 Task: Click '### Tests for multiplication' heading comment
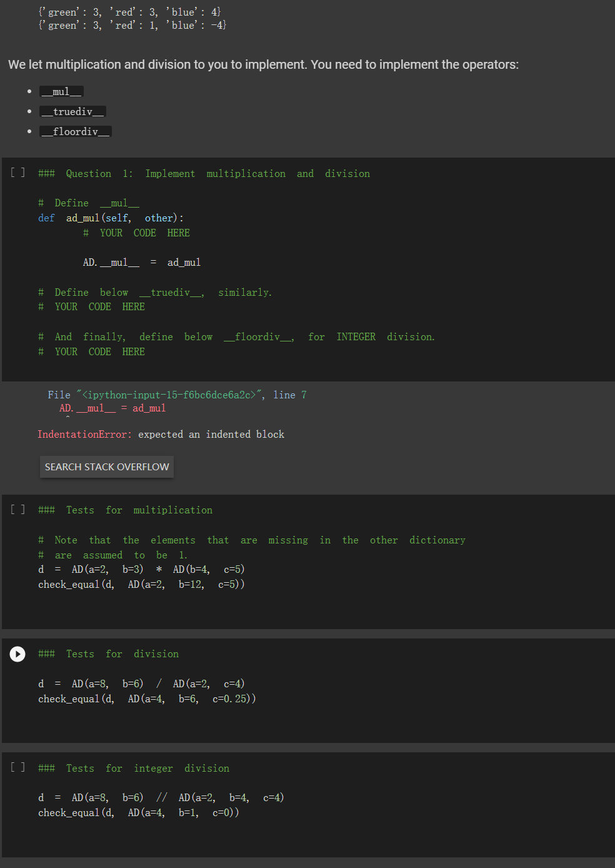point(126,510)
